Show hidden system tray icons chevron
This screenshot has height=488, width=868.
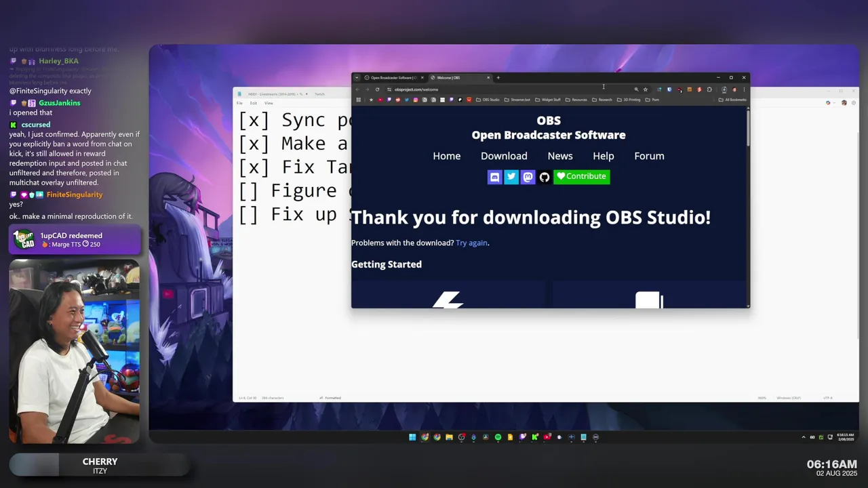point(804,437)
